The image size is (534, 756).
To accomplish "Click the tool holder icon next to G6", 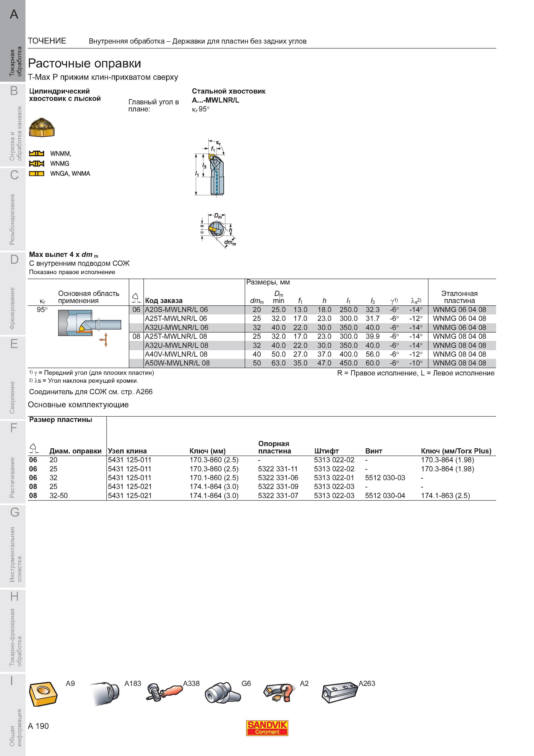I will [223, 692].
